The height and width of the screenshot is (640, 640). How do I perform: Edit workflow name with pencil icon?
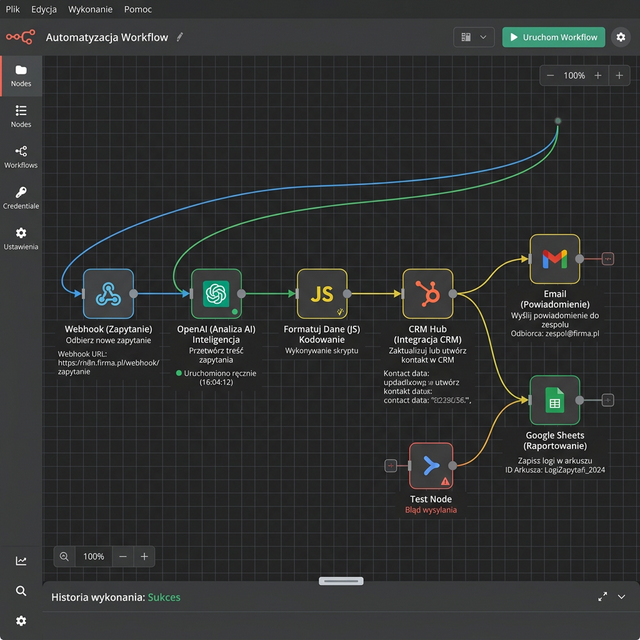(180, 37)
